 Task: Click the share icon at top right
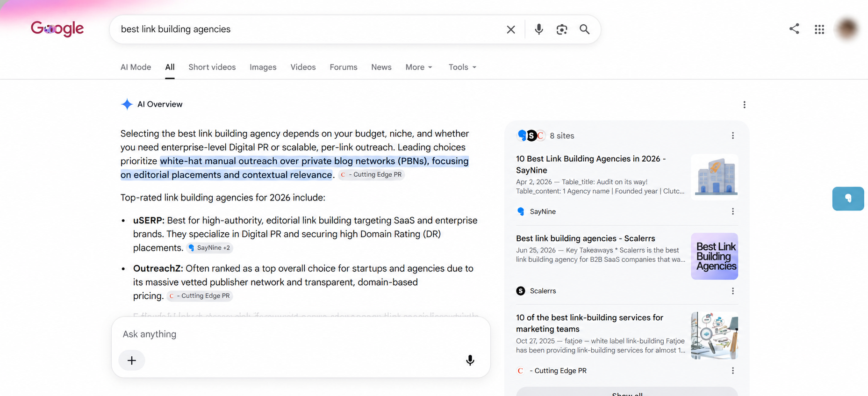click(794, 29)
